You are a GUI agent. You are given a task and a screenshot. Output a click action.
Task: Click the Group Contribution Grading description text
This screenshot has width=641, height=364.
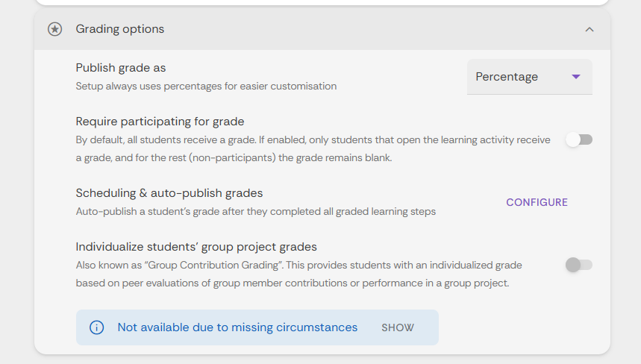coord(298,274)
